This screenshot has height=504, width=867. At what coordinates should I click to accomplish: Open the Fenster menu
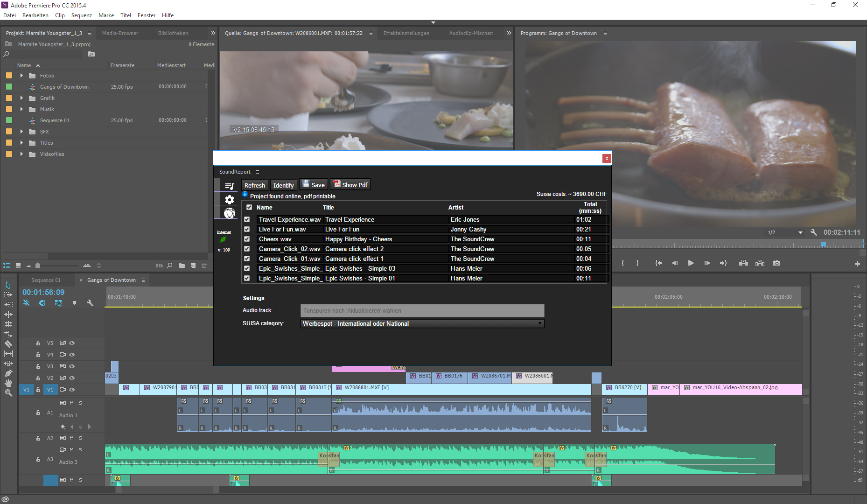coord(146,15)
